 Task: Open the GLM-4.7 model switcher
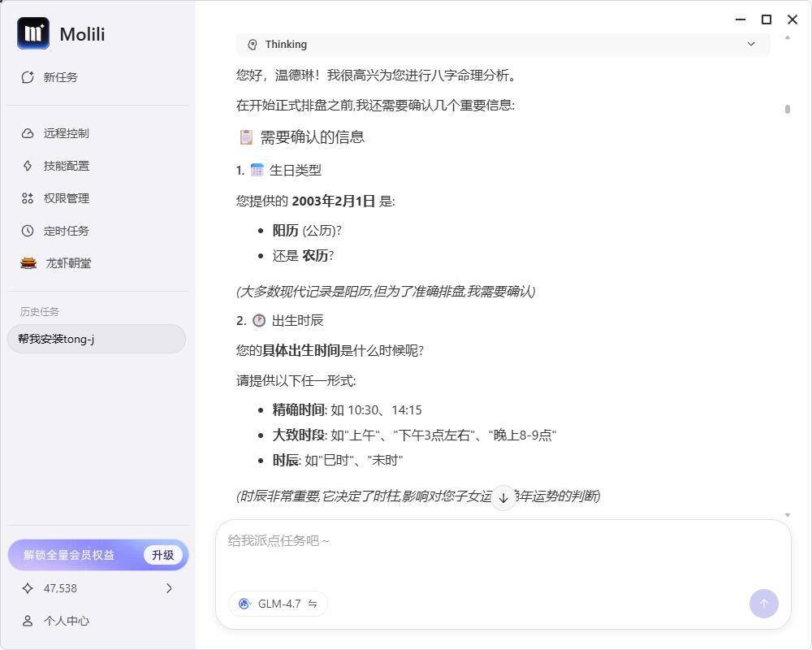coord(278,604)
